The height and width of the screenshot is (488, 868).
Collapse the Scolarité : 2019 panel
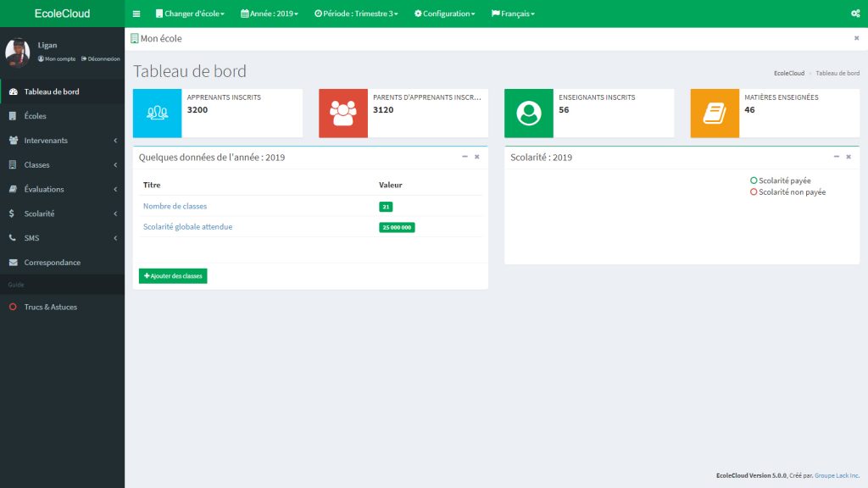click(836, 156)
